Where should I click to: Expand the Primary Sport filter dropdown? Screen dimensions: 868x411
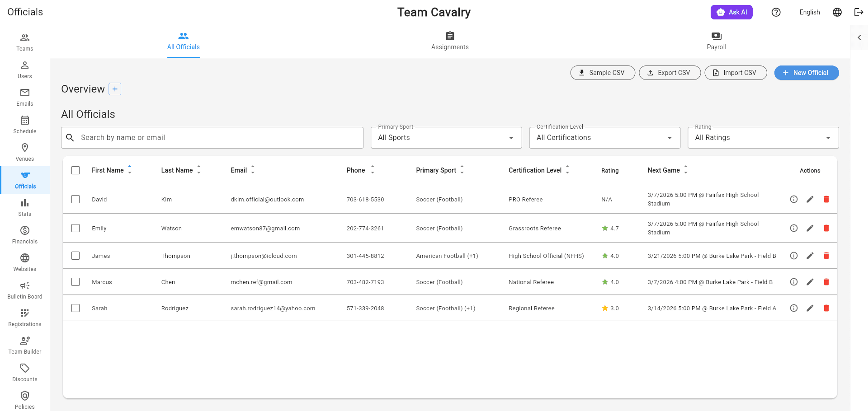(x=446, y=138)
